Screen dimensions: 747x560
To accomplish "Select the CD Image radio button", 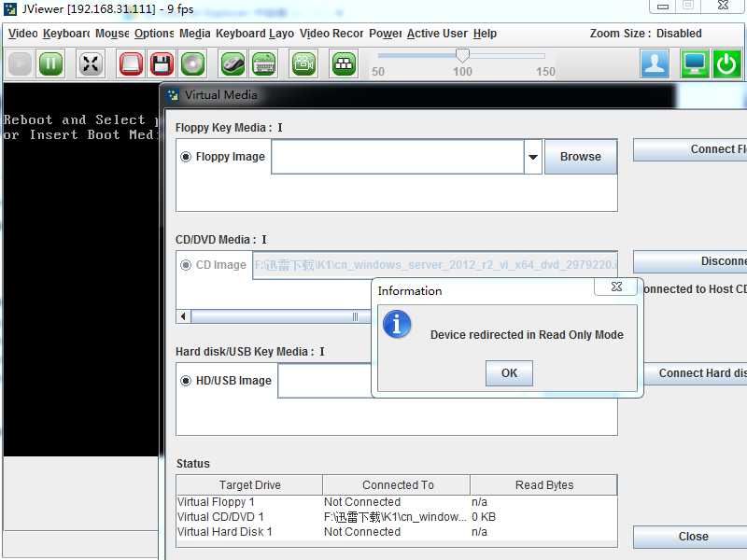I will [x=186, y=265].
